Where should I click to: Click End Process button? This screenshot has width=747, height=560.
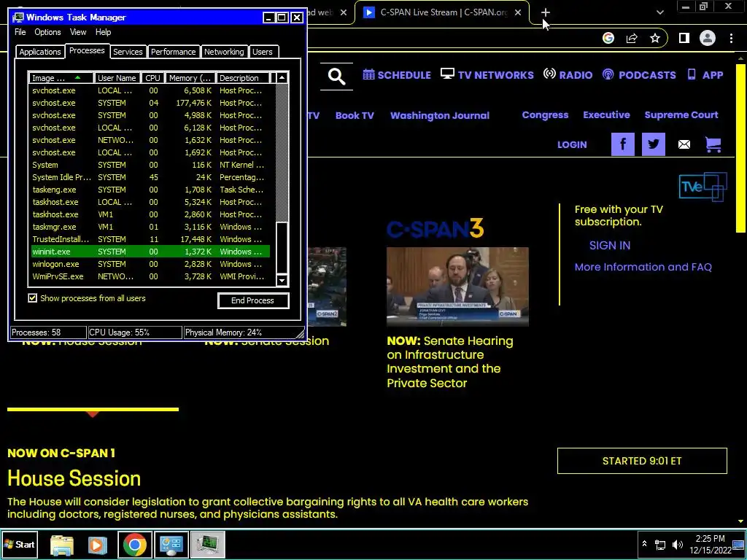pyautogui.click(x=253, y=300)
